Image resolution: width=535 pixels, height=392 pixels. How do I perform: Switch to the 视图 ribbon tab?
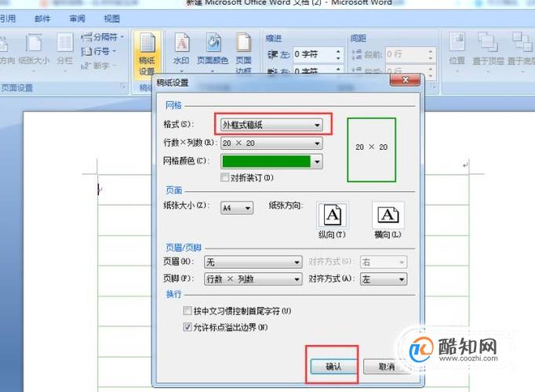(111, 19)
